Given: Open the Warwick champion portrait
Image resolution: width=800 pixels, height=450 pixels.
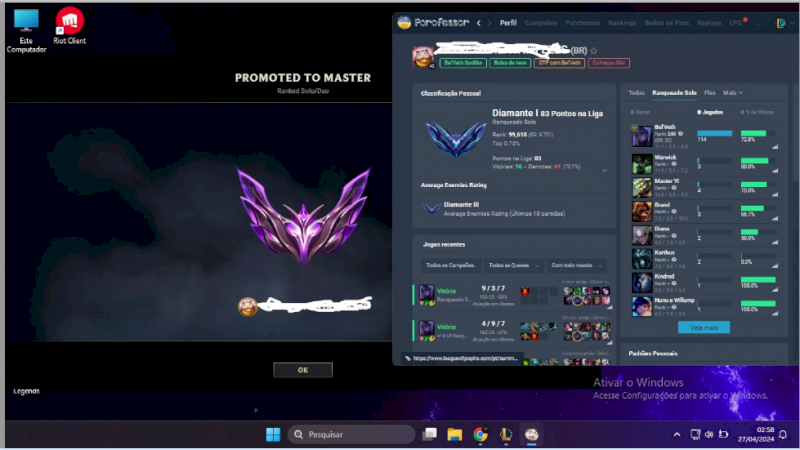Looking at the screenshot, I should (x=642, y=164).
